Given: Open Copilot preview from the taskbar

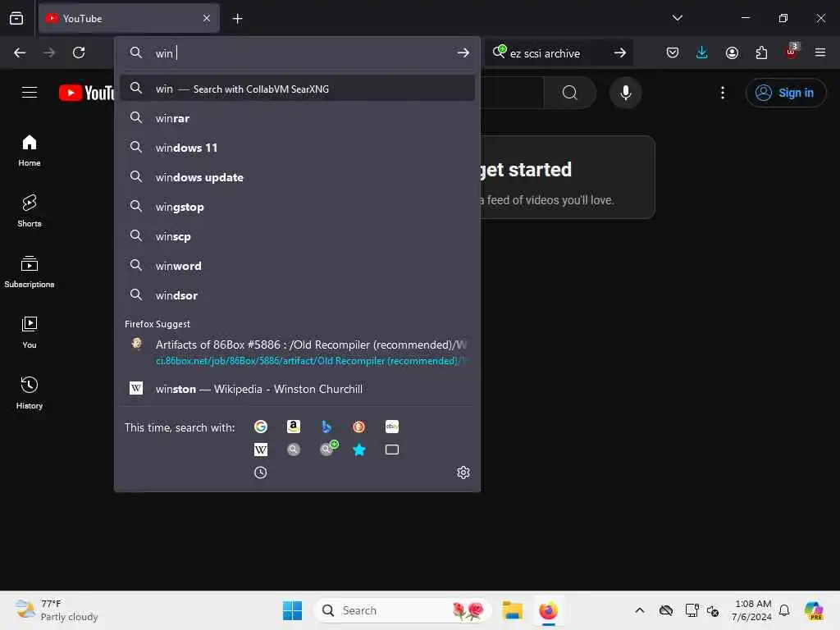Looking at the screenshot, I should tap(814, 610).
